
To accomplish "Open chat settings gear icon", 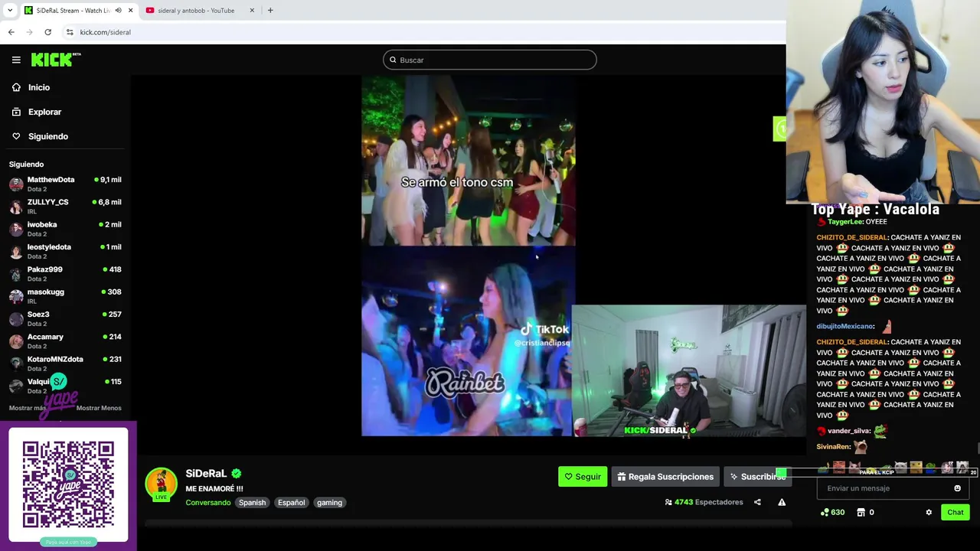I will click(929, 513).
